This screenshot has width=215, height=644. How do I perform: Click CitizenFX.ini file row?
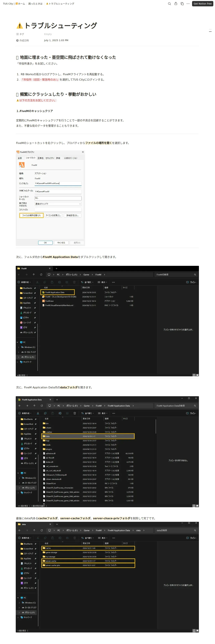(88, 483)
